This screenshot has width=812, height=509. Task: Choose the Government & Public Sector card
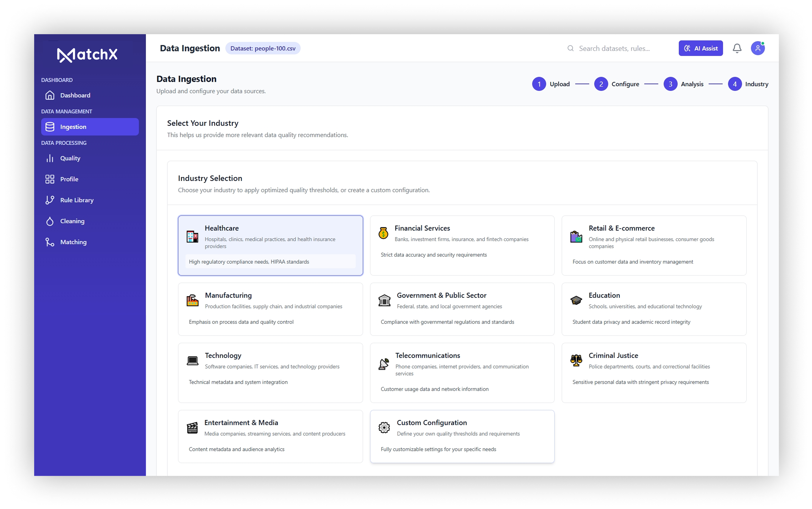tap(462, 309)
